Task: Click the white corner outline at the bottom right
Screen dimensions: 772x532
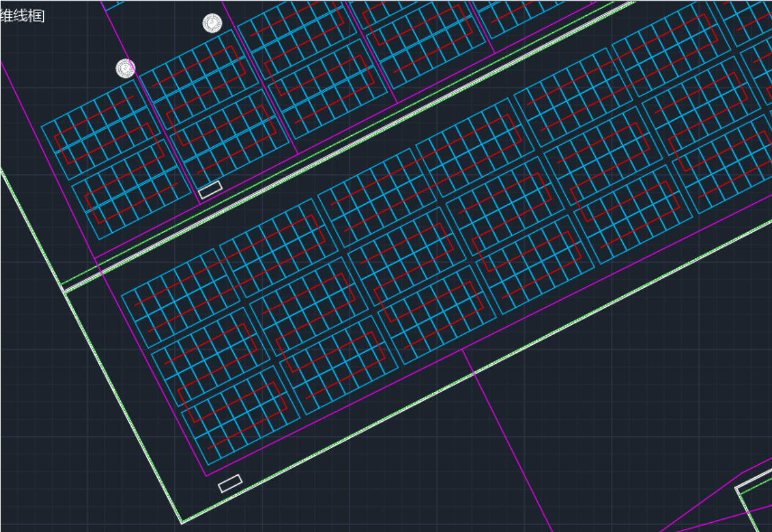Action: tap(738, 488)
